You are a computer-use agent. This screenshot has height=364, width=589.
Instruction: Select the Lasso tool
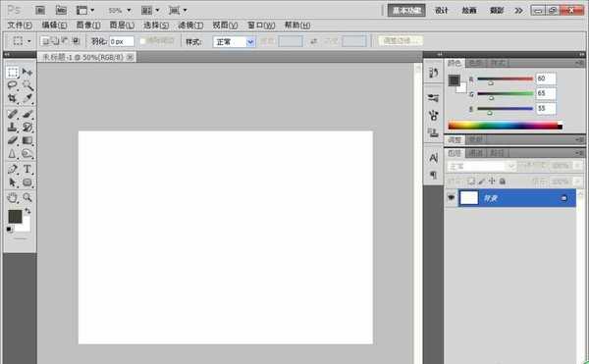coord(13,85)
